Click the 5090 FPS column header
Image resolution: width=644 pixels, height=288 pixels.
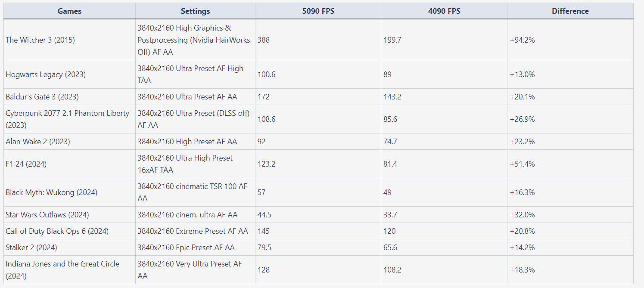point(318,11)
